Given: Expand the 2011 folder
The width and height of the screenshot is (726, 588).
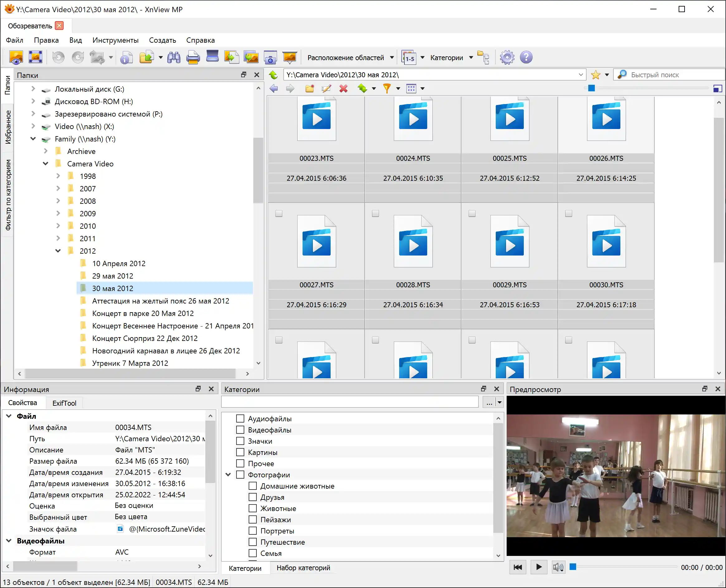Looking at the screenshot, I should [58, 238].
